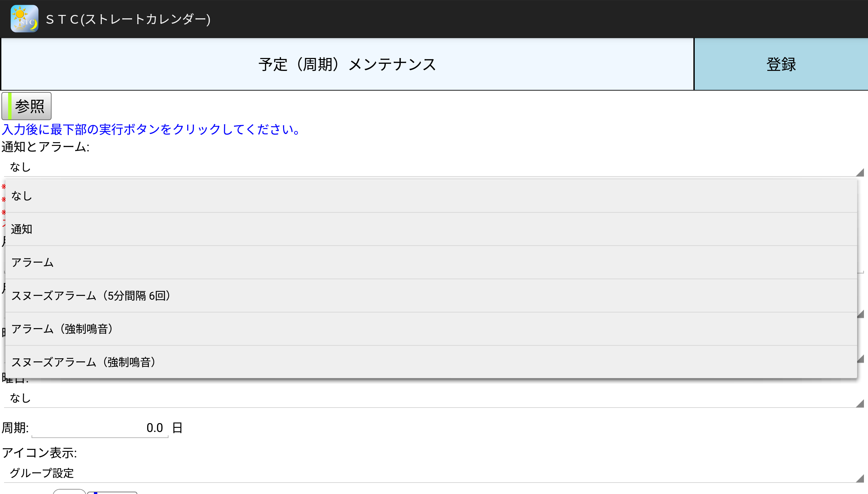Click the 予定（周期）メンテナンス header
The image size is (868, 494).
(347, 64)
